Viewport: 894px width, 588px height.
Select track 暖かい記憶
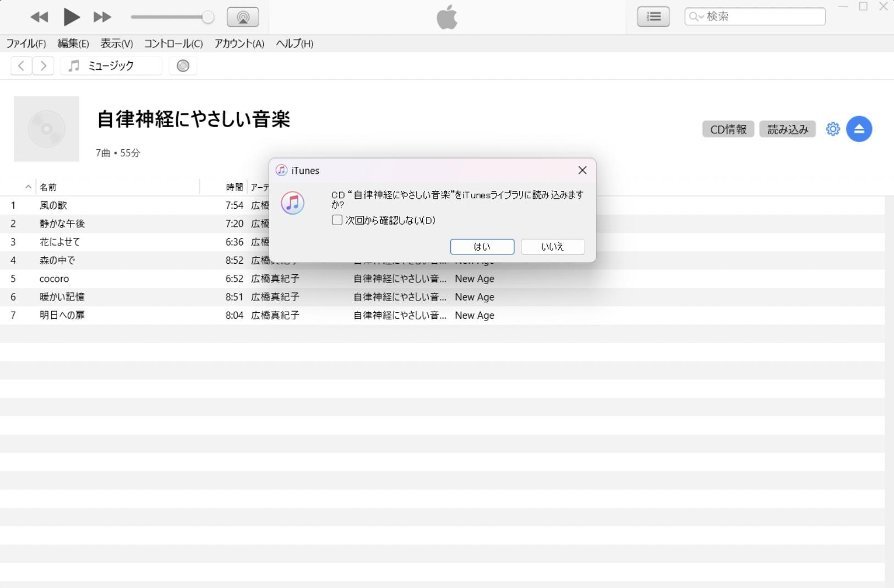click(62, 297)
